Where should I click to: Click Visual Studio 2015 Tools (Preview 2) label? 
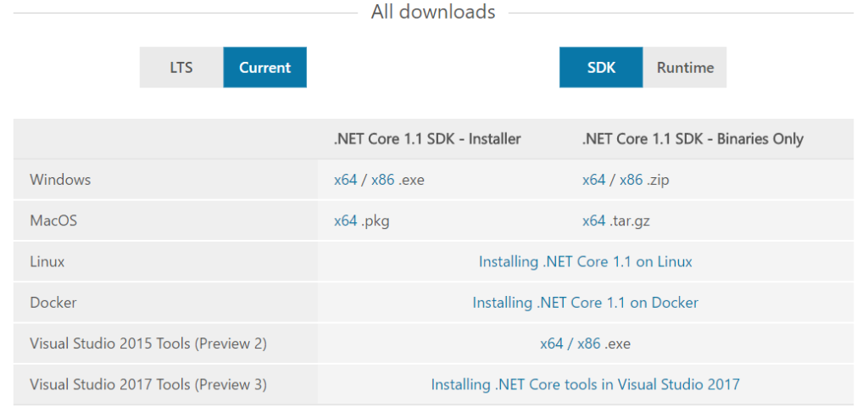pyautogui.click(x=148, y=343)
